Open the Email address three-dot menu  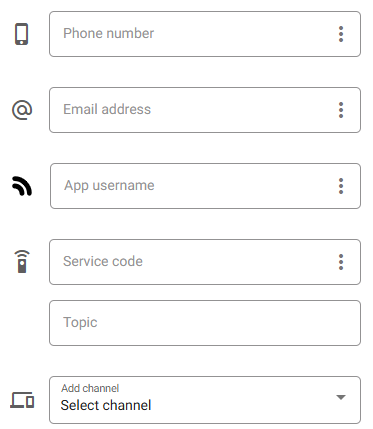click(341, 110)
